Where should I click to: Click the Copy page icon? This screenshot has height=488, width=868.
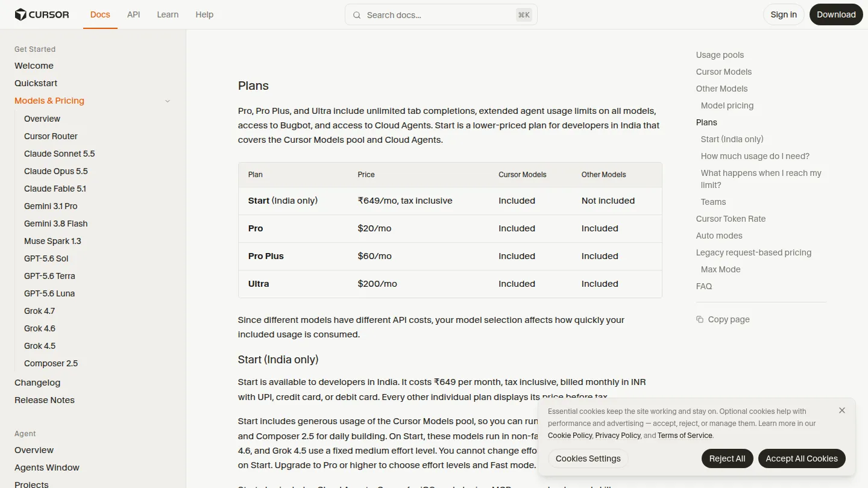(x=700, y=319)
